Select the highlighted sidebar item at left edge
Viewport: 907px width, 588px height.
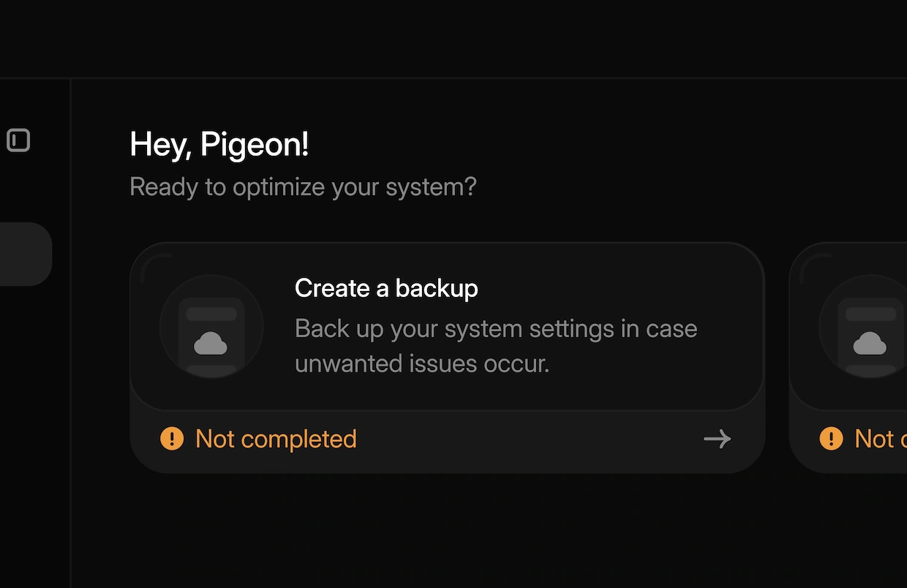click(x=25, y=254)
